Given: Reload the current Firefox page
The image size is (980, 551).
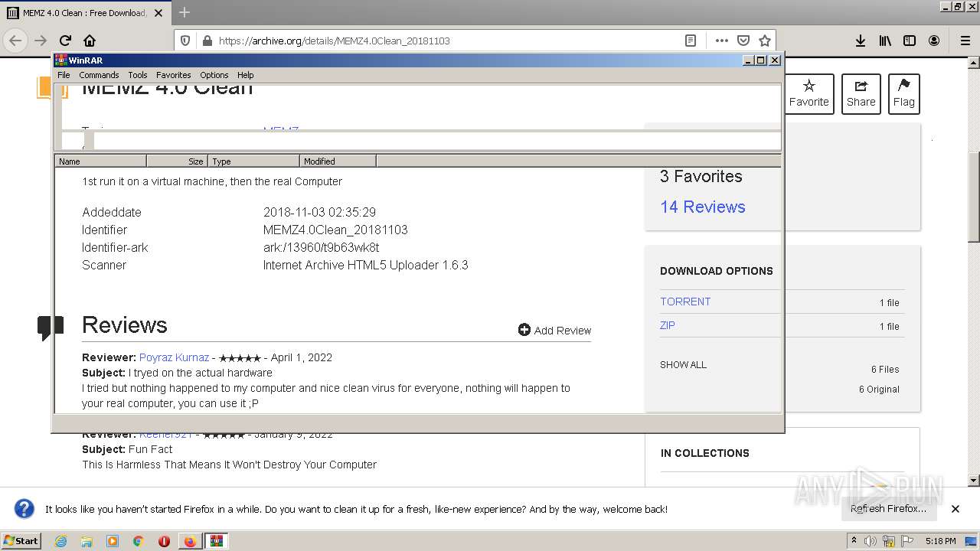Looking at the screenshot, I should pyautogui.click(x=65, y=41).
